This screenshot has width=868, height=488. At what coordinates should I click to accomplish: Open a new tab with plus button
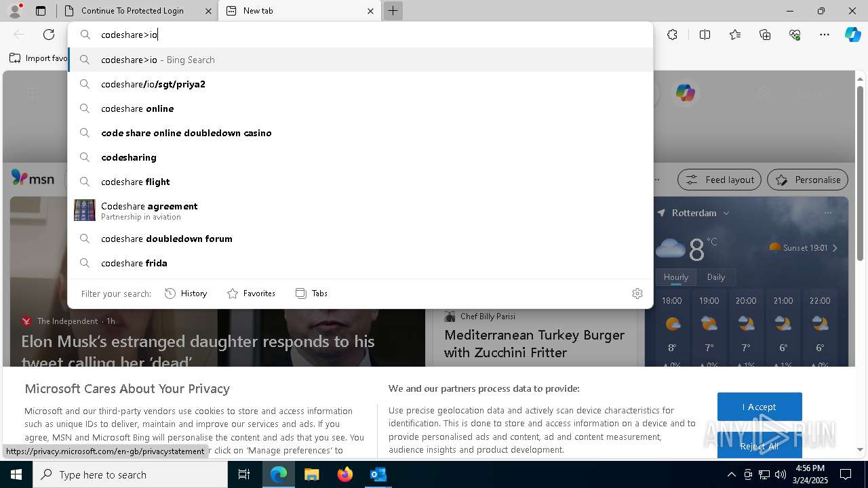tap(393, 11)
